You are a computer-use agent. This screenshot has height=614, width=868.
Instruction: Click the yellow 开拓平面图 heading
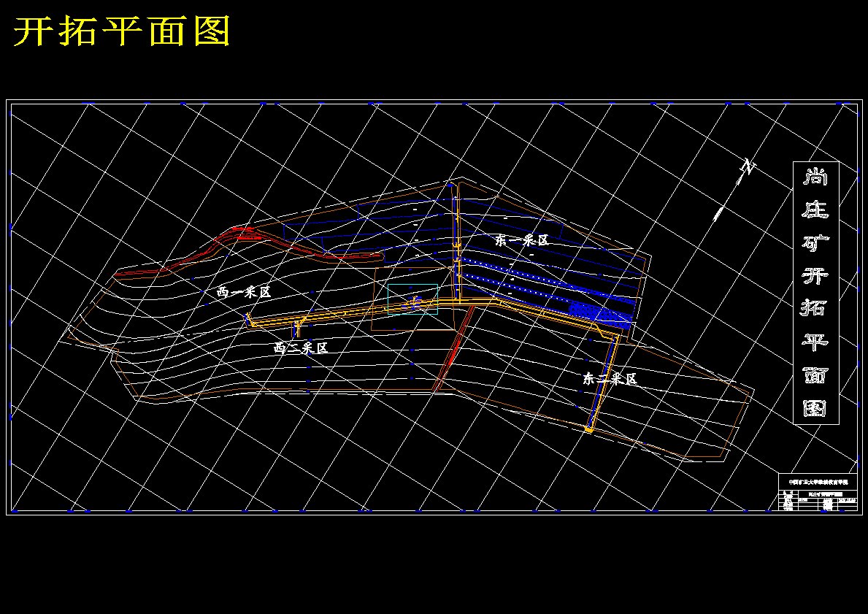121,32
